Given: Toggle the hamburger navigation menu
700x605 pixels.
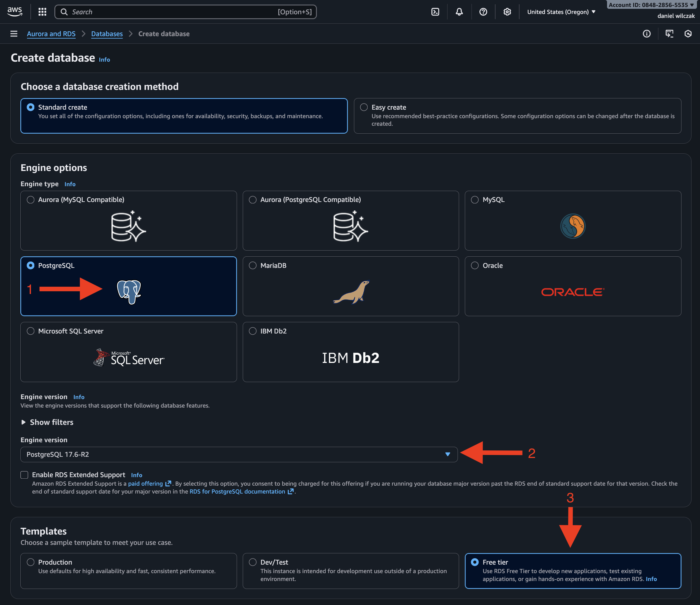Looking at the screenshot, I should [14, 34].
